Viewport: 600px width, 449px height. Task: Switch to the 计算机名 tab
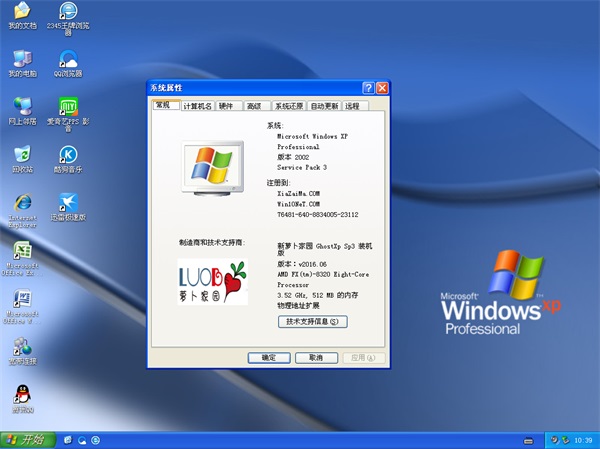[x=196, y=106]
